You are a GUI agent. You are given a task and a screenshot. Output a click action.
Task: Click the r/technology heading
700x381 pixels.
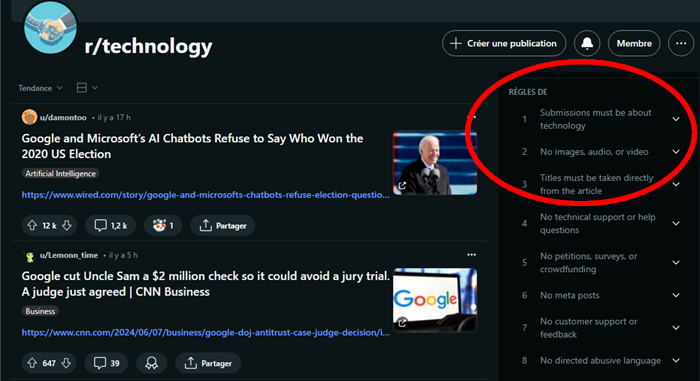pyautogui.click(x=148, y=46)
